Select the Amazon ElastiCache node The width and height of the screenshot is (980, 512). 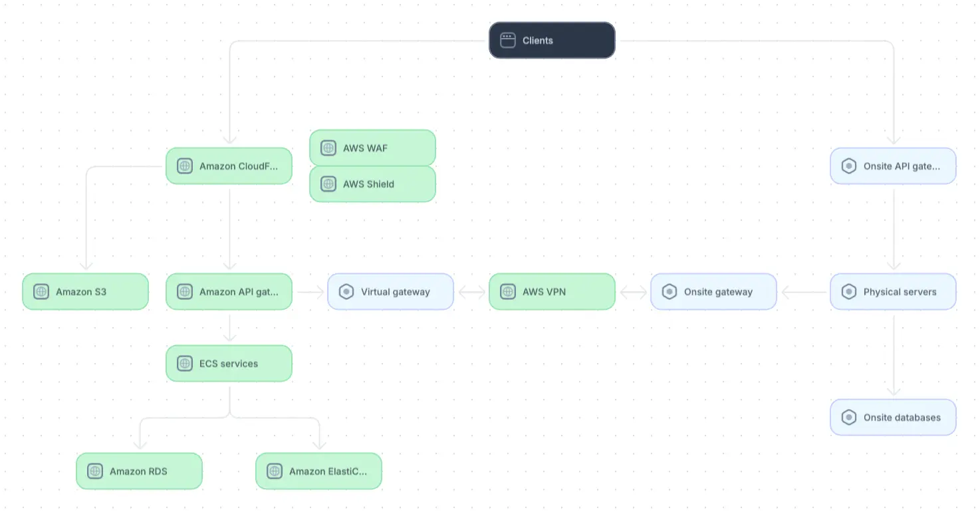(318, 471)
